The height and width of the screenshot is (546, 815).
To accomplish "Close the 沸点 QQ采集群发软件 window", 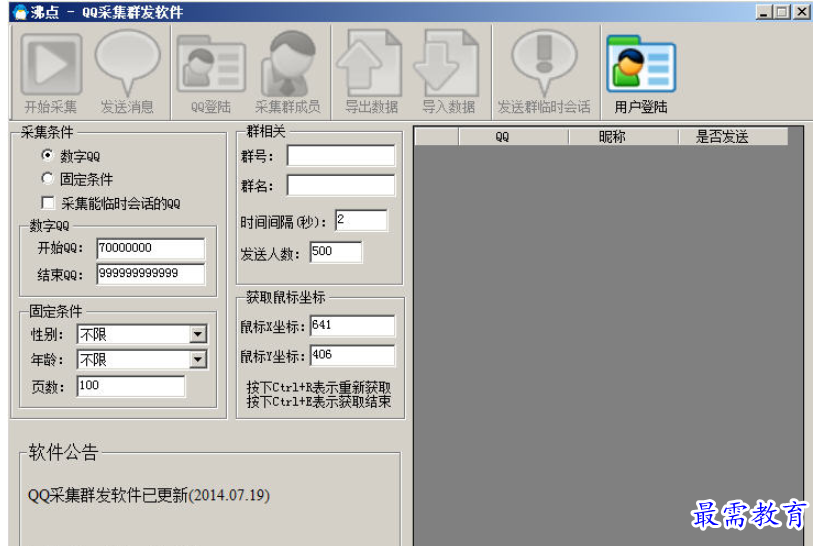I will 801,12.
